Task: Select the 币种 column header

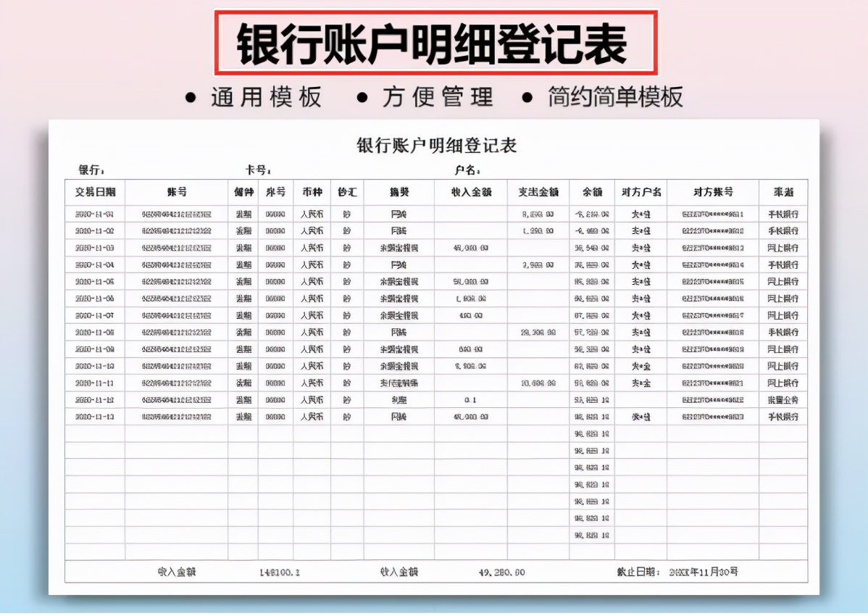Action: [312, 191]
